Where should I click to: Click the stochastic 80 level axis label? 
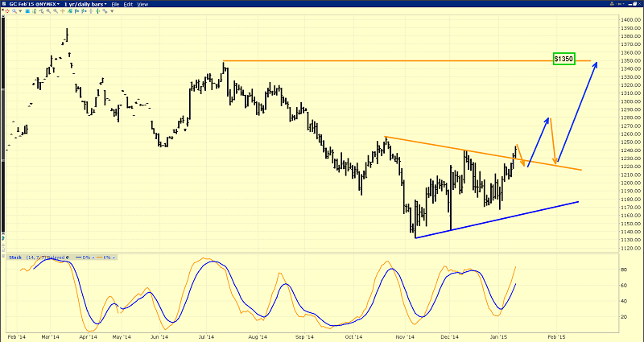point(625,270)
